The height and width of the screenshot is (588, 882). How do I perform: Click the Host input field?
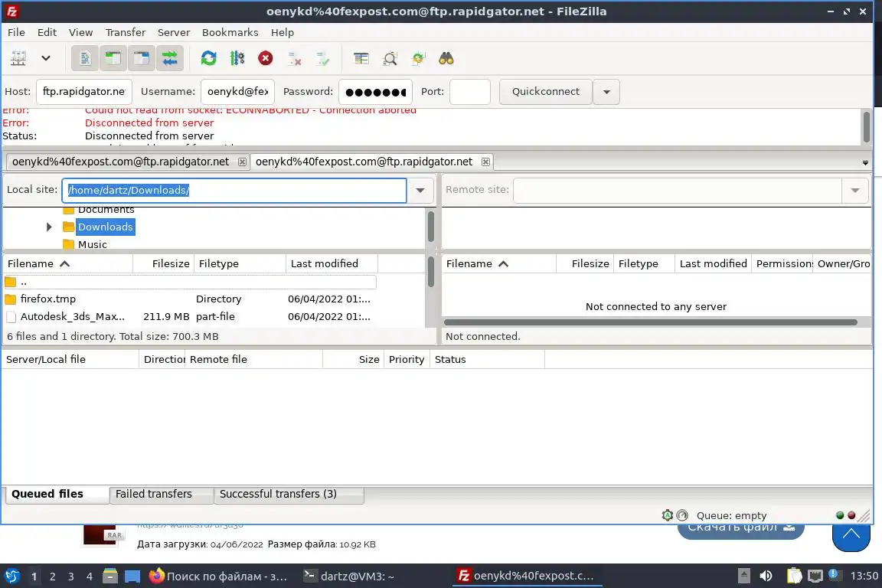pyautogui.click(x=83, y=91)
